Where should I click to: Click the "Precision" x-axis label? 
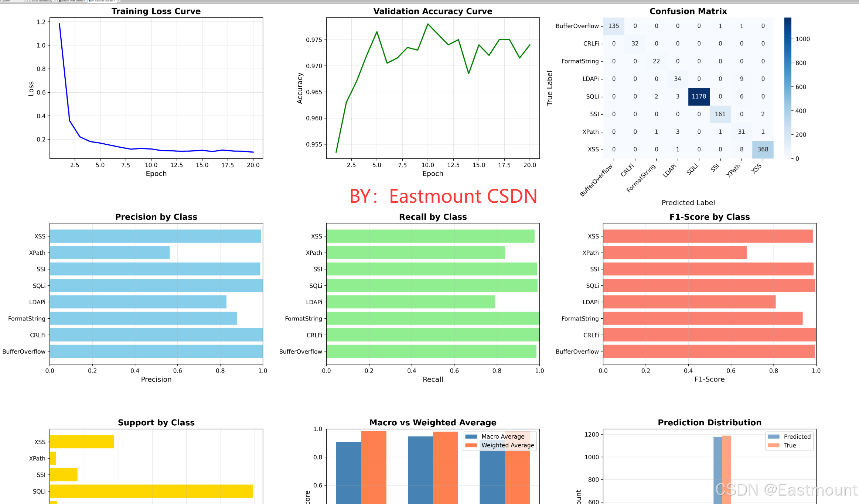pyautogui.click(x=156, y=379)
